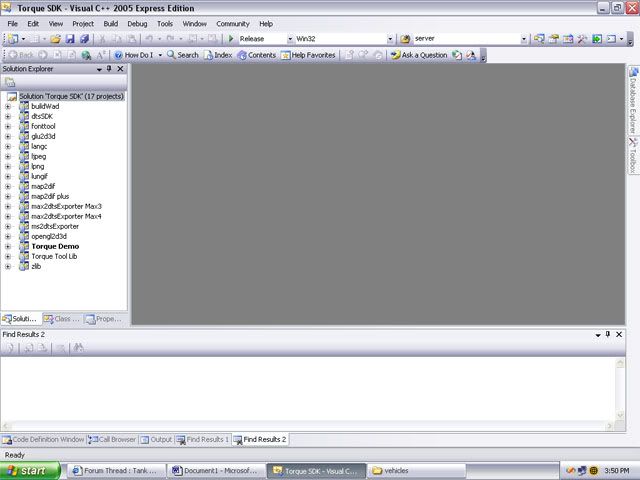
Task: Click the Ask a Question button
Action: tap(419, 55)
